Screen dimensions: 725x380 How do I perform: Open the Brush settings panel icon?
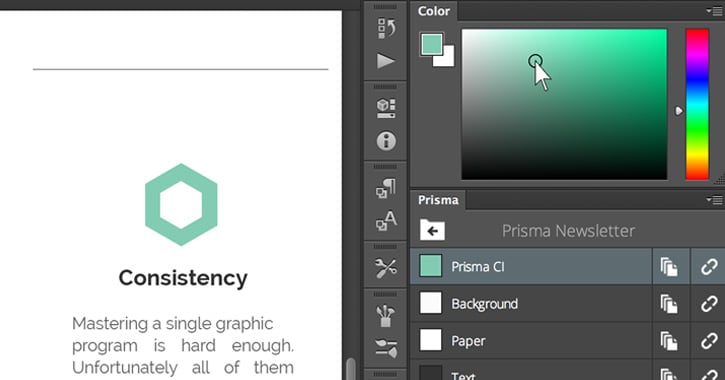[x=386, y=349]
